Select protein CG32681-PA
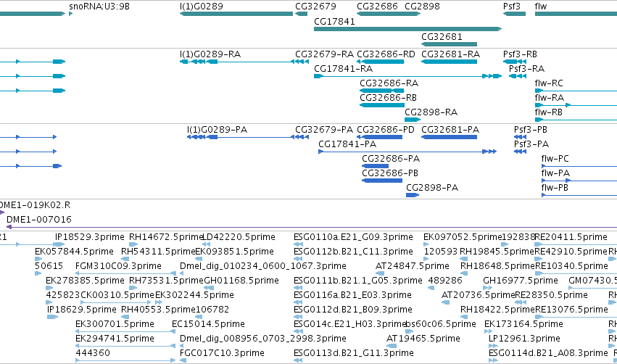 (450, 130)
